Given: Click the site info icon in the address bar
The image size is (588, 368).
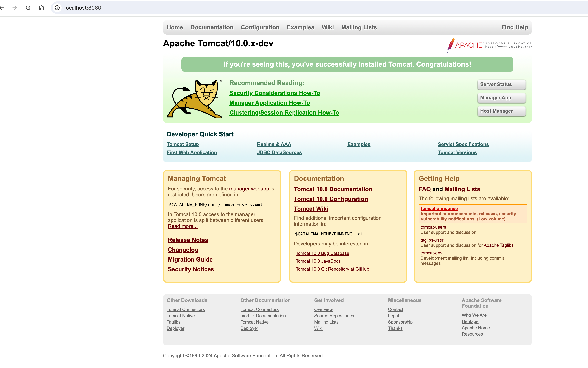Looking at the screenshot, I should coord(57,8).
